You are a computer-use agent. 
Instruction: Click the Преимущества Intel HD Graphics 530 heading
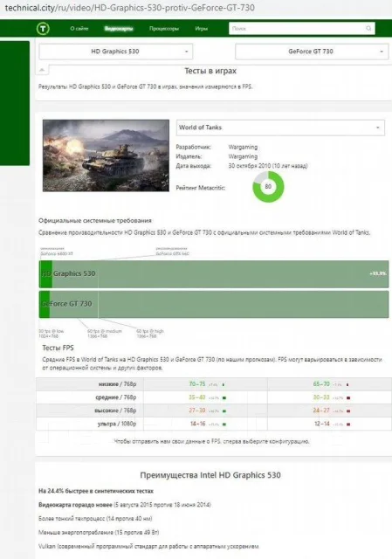pyautogui.click(x=210, y=475)
